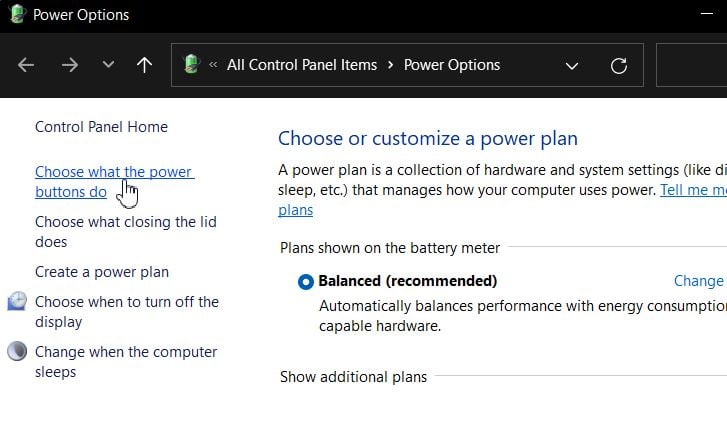Click the Power Options title bar icon
Image resolution: width=727 pixels, height=441 pixels.
pyautogui.click(x=17, y=13)
